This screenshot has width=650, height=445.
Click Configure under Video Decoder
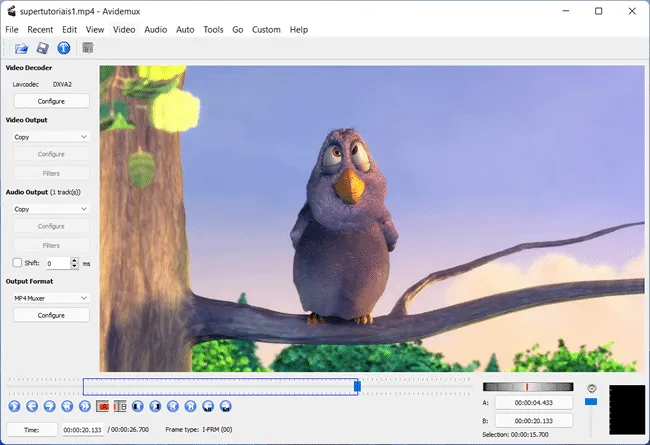(x=51, y=101)
